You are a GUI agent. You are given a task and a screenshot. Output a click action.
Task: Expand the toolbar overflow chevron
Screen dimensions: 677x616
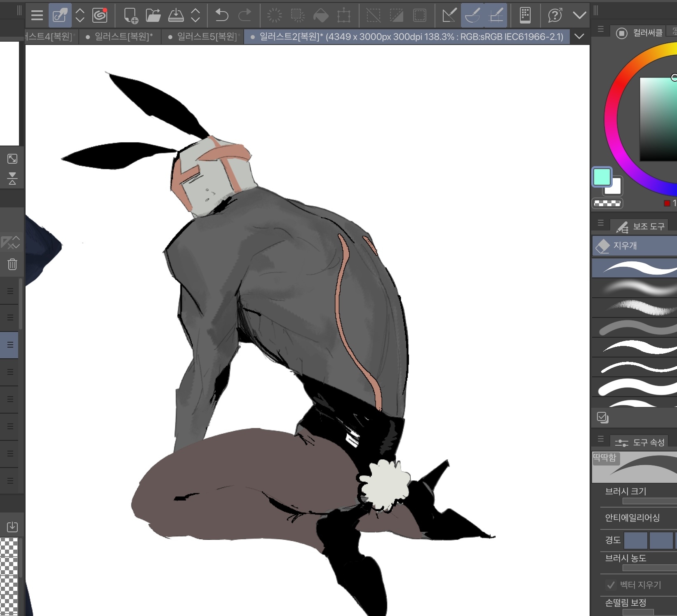(579, 16)
